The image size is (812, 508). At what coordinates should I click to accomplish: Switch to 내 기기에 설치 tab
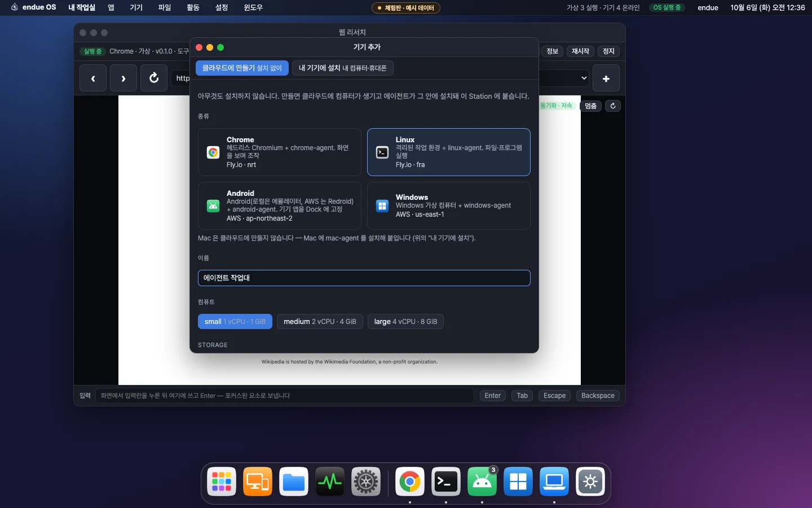(343, 68)
